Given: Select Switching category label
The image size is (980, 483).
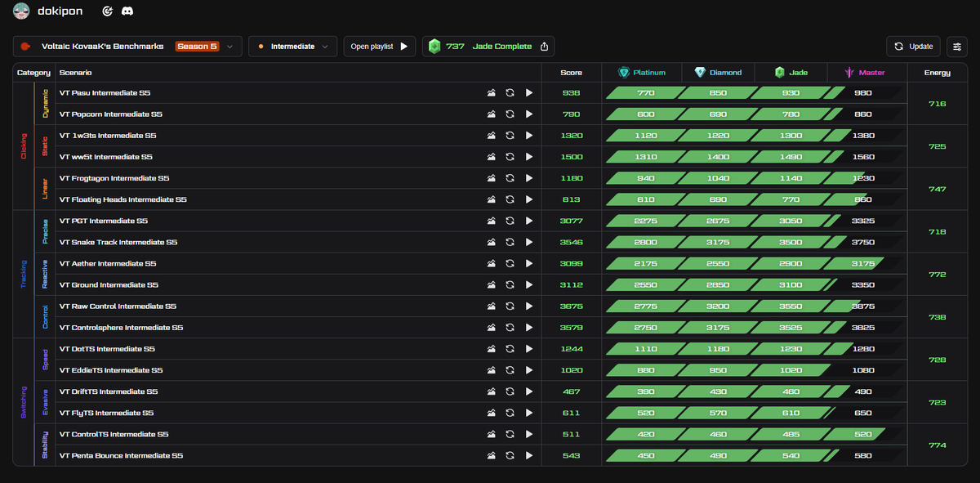Looking at the screenshot, I should click(x=24, y=402).
